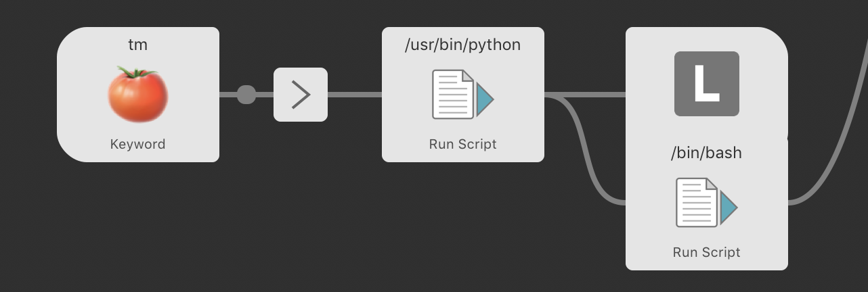Select the Large Type "L" icon
This screenshot has height=292, width=868.
point(706,84)
